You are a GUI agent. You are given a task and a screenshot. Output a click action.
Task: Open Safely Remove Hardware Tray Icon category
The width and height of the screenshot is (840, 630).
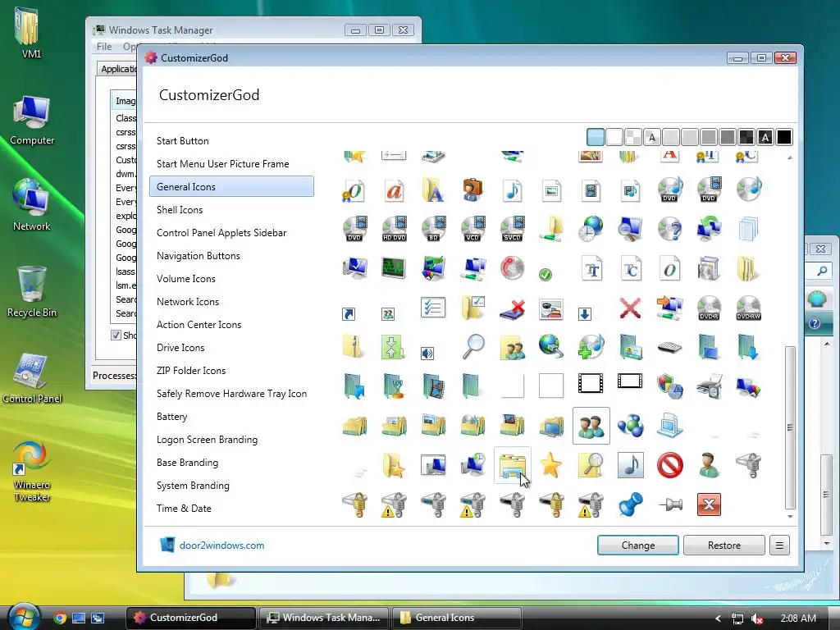[231, 393]
